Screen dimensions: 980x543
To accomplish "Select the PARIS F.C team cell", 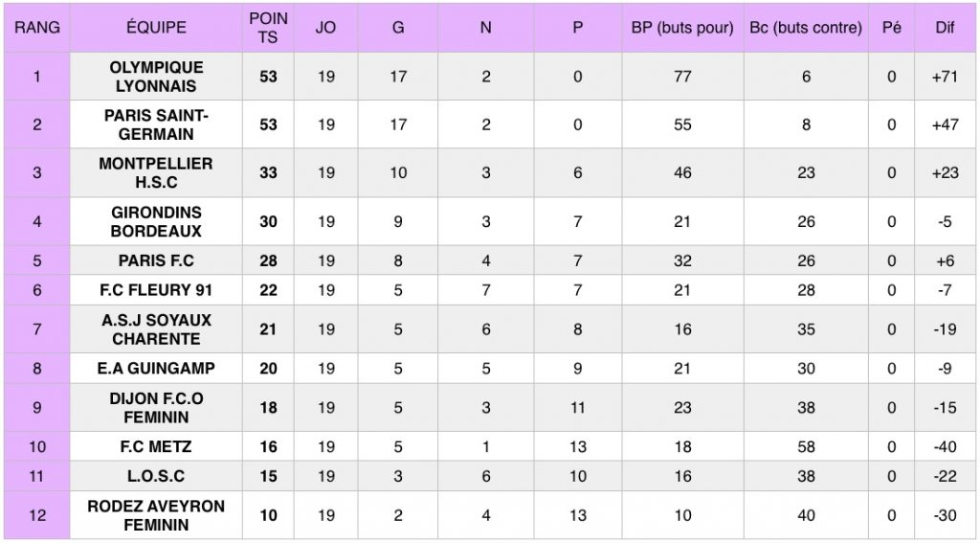I will [x=156, y=260].
